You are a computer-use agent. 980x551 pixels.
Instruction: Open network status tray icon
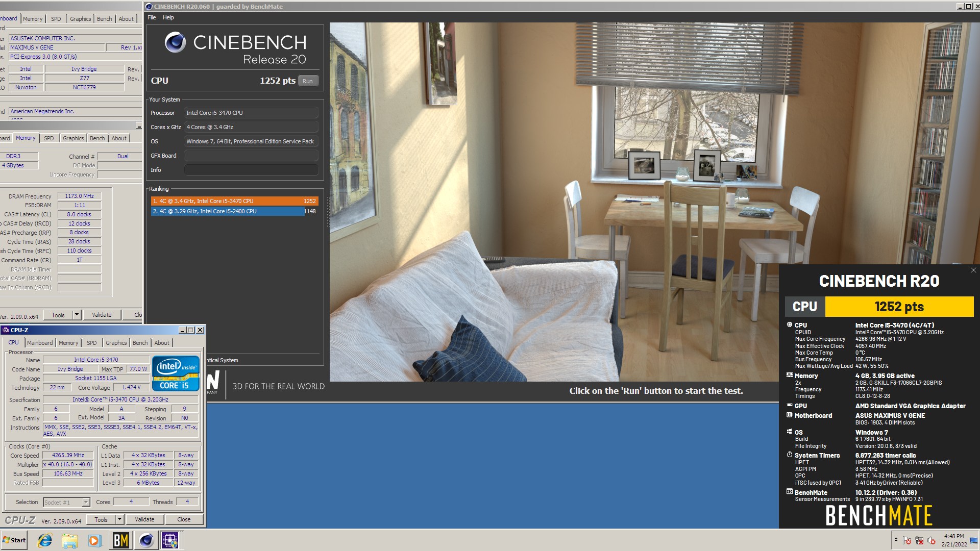pyautogui.click(x=919, y=540)
